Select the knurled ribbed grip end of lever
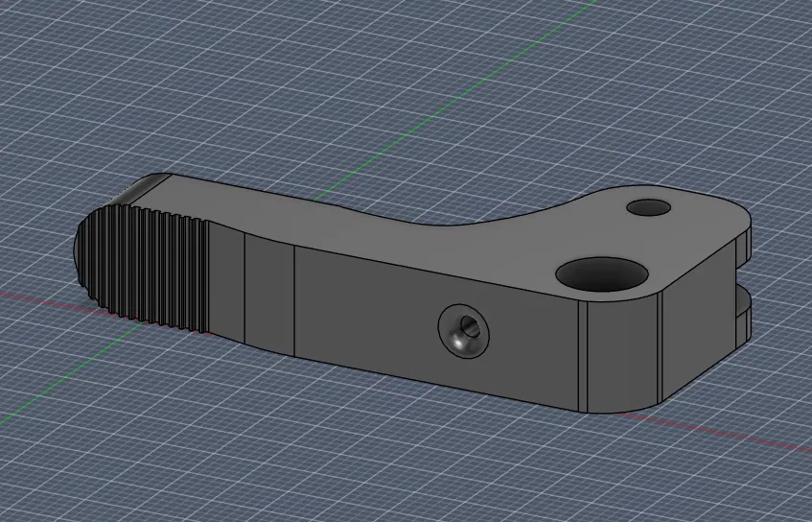The height and width of the screenshot is (522, 812). pyautogui.click(x=143, y=267)
